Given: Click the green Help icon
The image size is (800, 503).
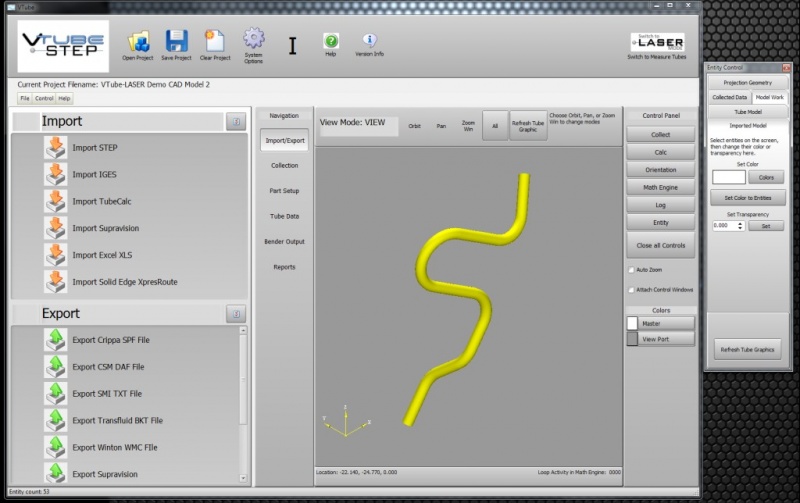Looking at the screenshot, I should click(x=331, y=41).
